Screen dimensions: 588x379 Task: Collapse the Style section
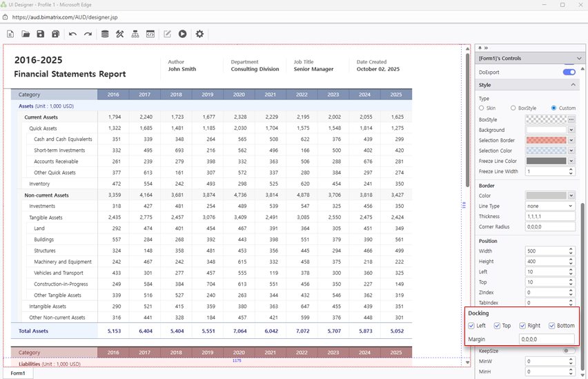pyautogui.click(x=574, y=85)
